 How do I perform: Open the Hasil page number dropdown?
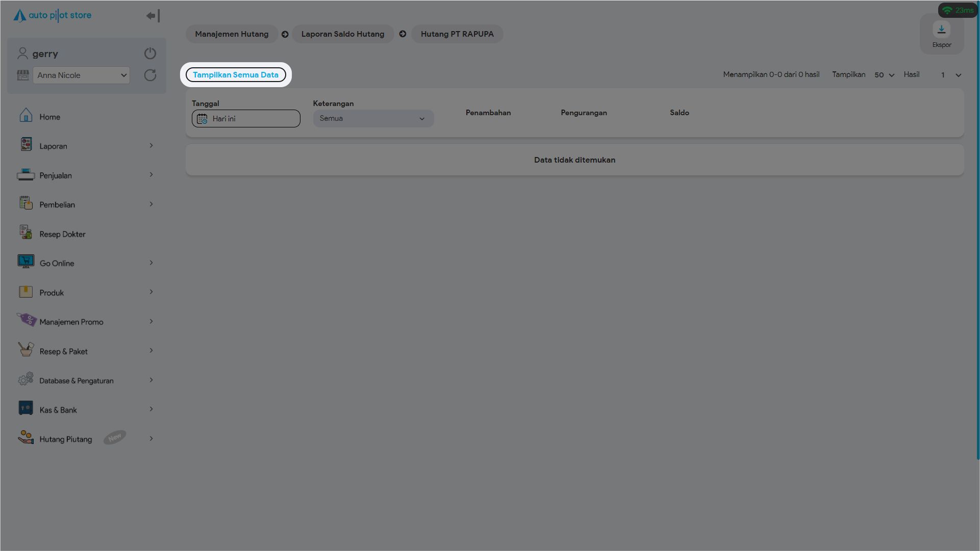(951, 75)
